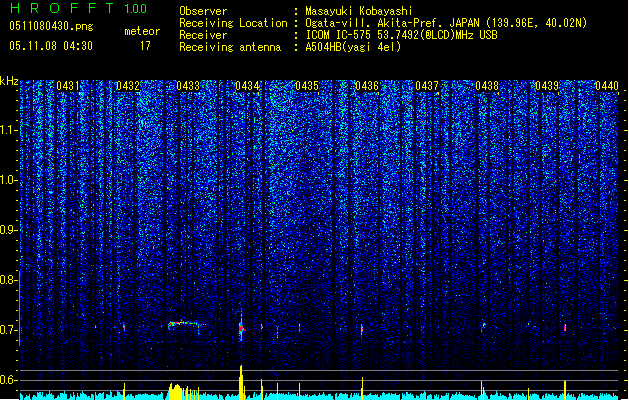Click the 'Receiving Location' label
Image resolution: width=629 pixels, height=400 pixels.
(233, 23)
